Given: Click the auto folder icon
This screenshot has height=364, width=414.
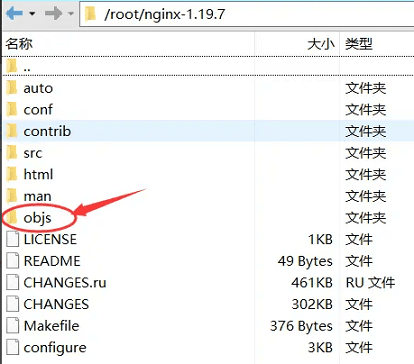Looking at the screenshot, I should [12, 88].
